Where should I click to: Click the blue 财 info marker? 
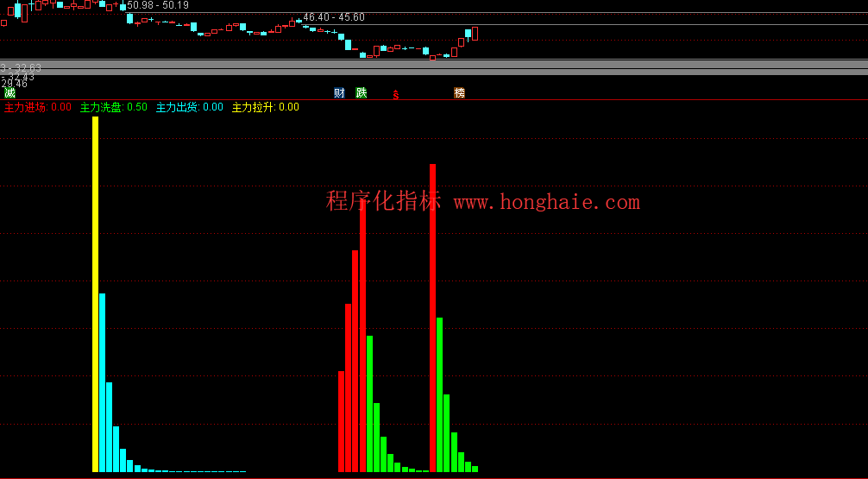tap(339, 93)
